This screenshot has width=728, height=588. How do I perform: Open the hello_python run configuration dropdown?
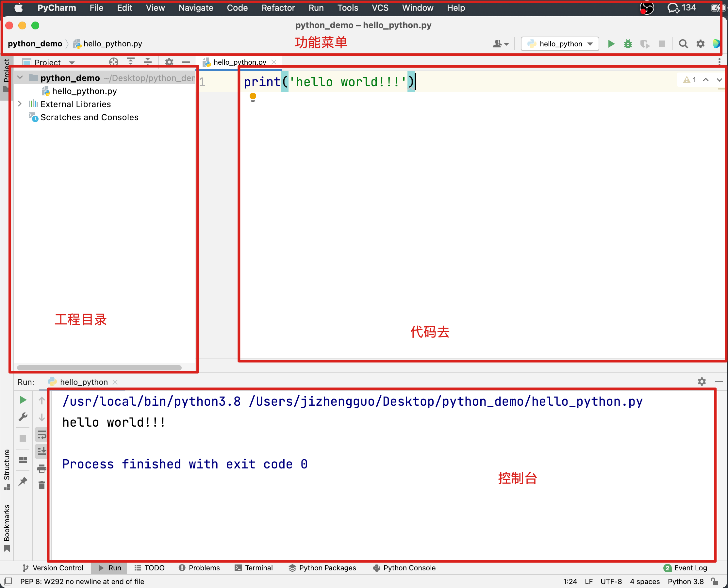[x=559, y=44]
